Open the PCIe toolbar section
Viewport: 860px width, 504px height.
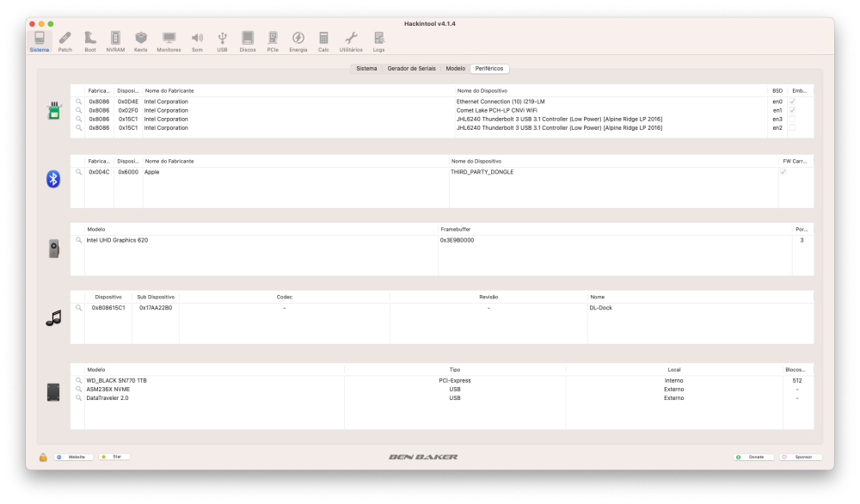point(273,41)
